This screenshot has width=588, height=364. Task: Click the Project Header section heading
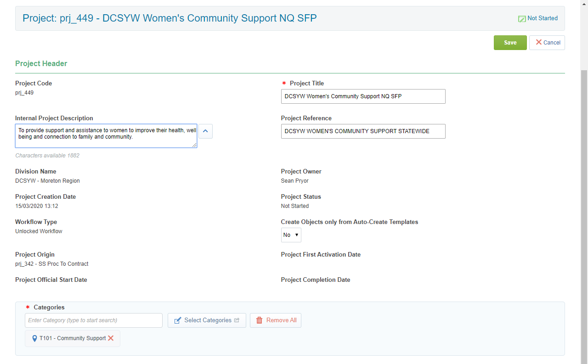pos(41,64)
